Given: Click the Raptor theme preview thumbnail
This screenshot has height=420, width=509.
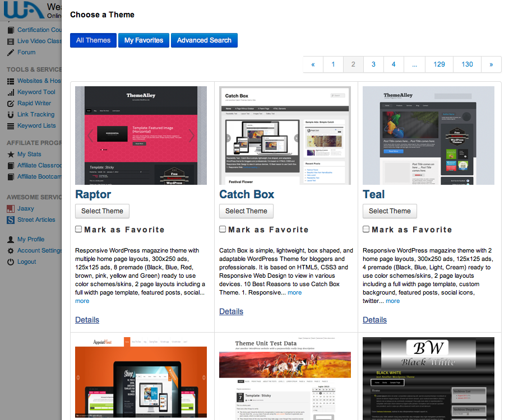Looking at the screenshot, I should point(141,136).
